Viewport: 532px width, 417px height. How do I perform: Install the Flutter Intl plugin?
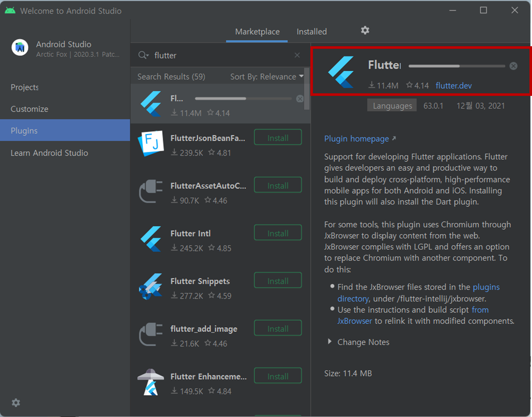click(278, 233)
